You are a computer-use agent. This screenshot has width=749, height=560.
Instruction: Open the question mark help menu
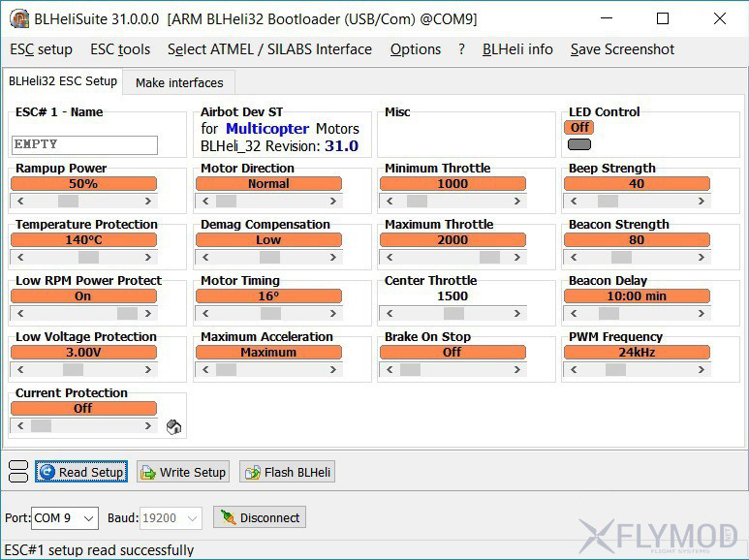(461, 49)
